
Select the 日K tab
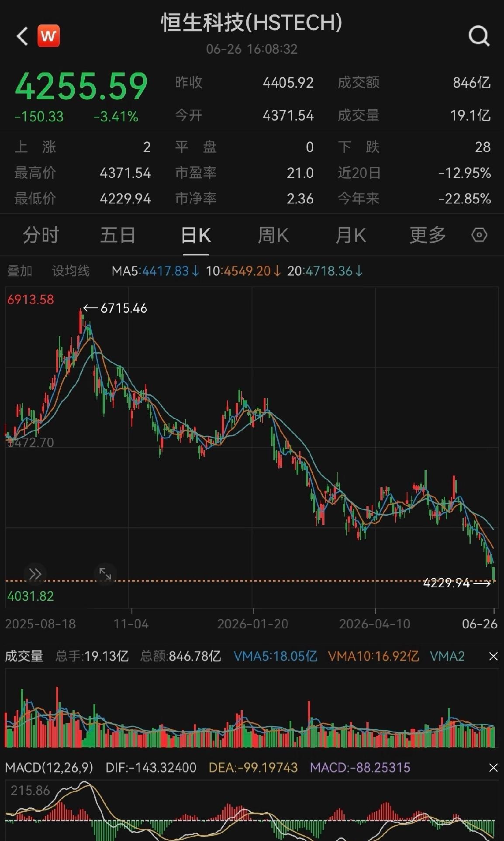[196, 235]
